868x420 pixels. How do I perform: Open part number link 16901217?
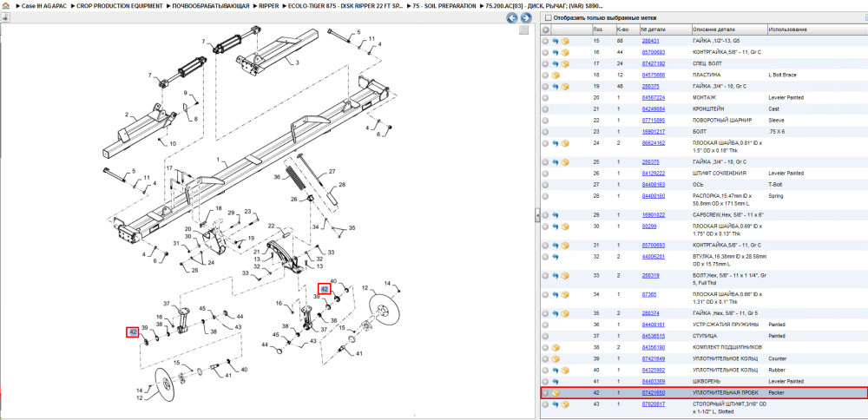(654, 132)
